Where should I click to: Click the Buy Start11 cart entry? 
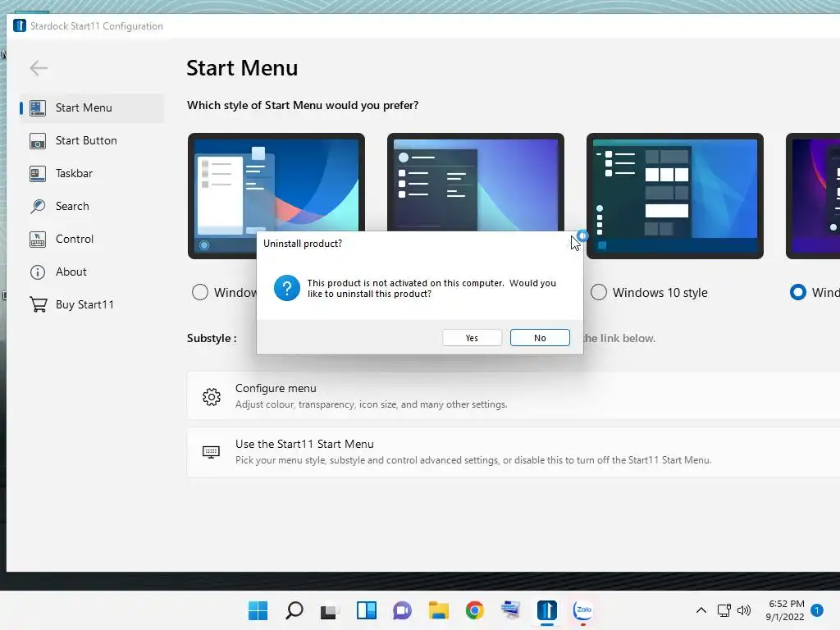(92, 304)
